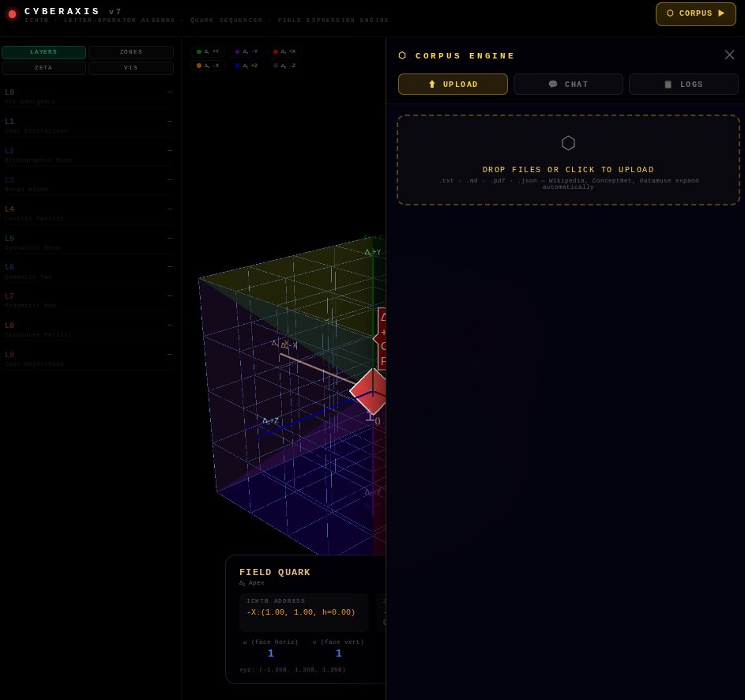Image resolution: width=745 pixels, height=700 pixels.
Task: Collapse the L5 Syntactic Geom layer row
Action: coord(169,238)
